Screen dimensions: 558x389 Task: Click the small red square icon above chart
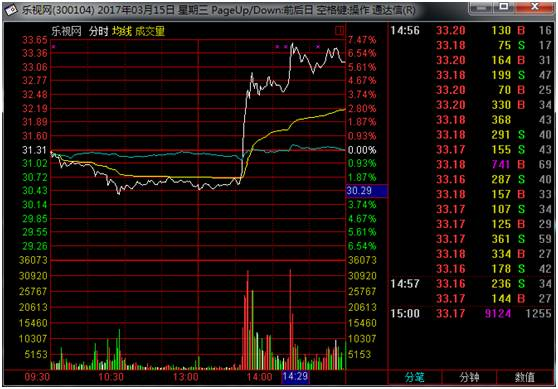click(339, 31)
